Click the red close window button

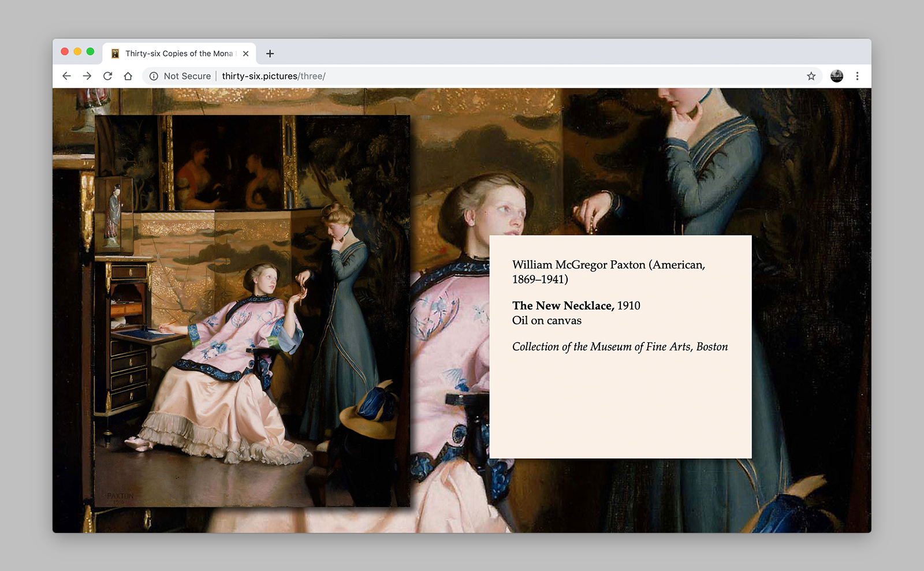[65, 52]
